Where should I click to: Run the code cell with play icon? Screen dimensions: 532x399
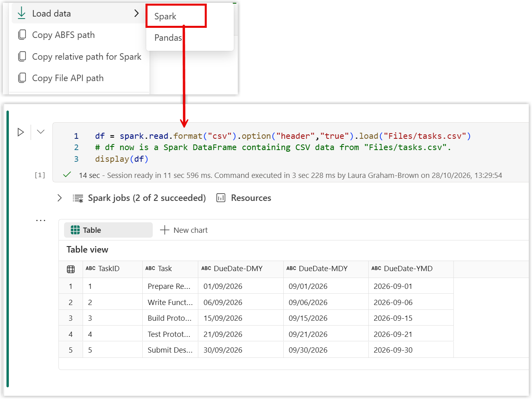(x=21, y=132)
